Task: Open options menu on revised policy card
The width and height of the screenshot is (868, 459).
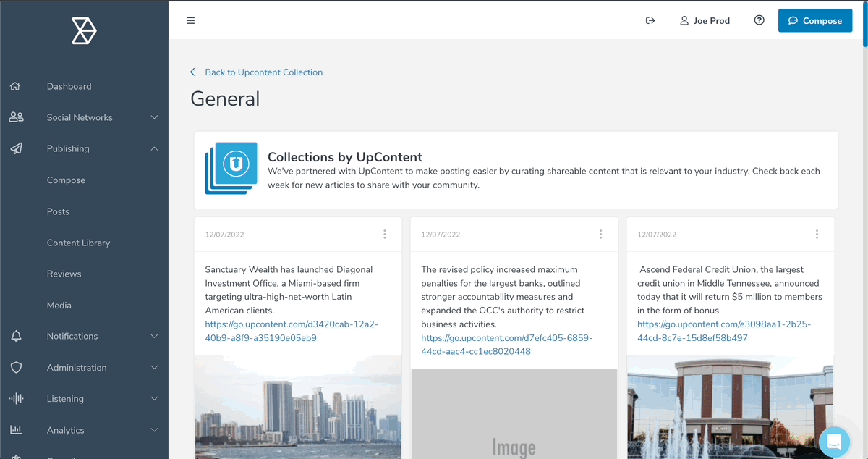Action: click(x=600, y=234)
